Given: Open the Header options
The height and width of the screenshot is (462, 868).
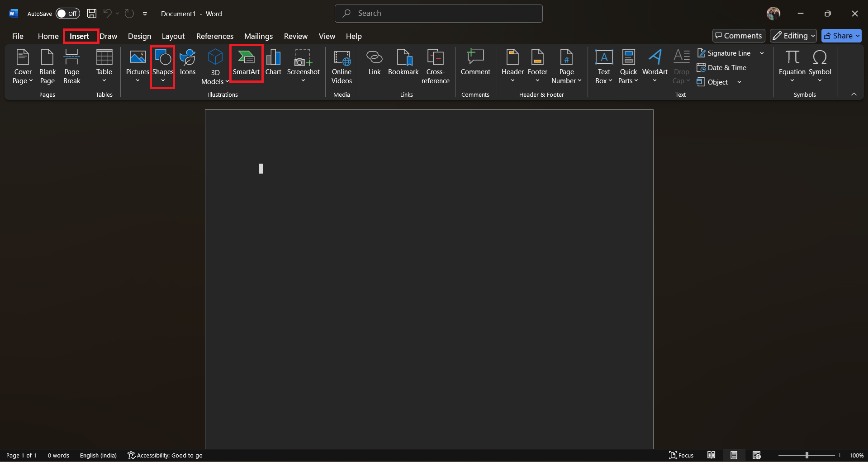Looking at the screenshot, I should coord(512,66).
